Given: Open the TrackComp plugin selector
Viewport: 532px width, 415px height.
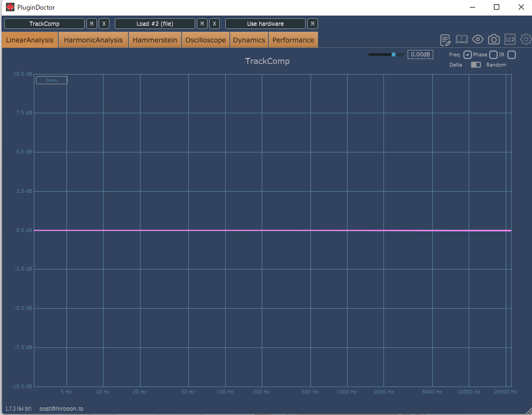Looking at the screenshot, I should [45, 24].
